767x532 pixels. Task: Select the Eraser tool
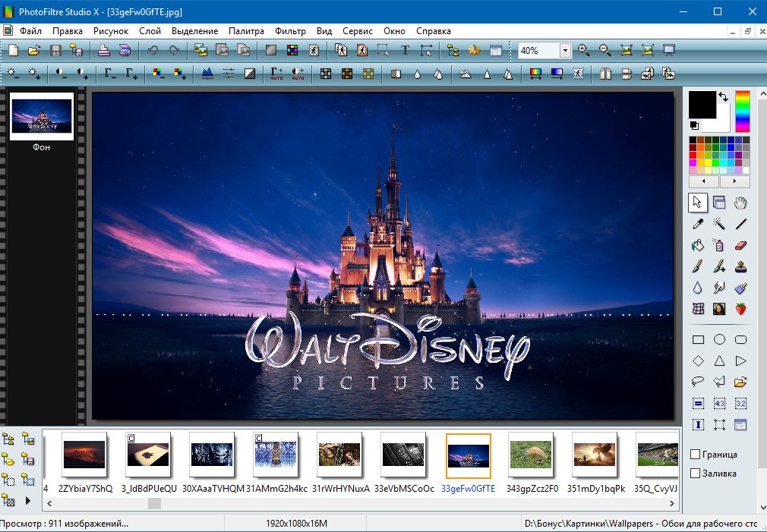741,245
